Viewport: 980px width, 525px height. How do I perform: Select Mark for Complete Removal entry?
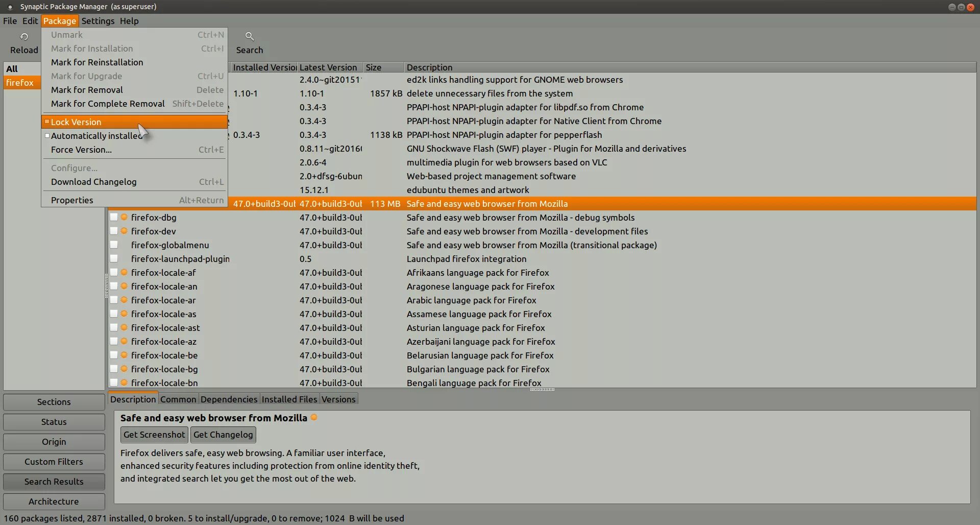click(134, 104)
